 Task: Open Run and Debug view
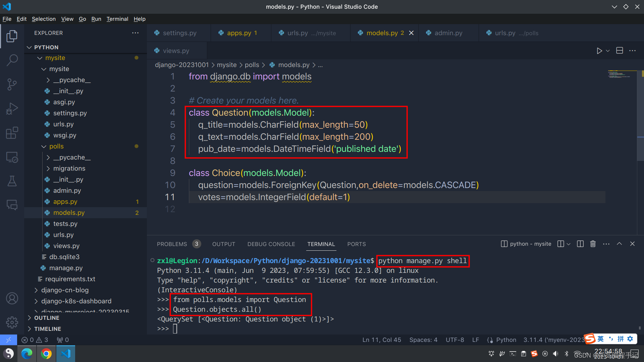point(12,109)
